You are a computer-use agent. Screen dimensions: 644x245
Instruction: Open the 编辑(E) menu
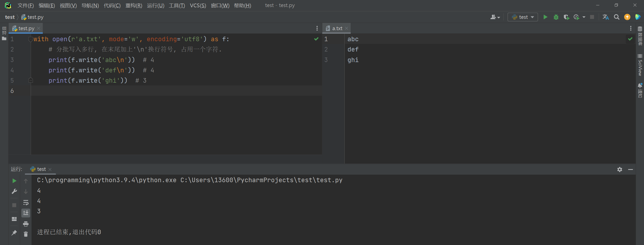point(47,5)
